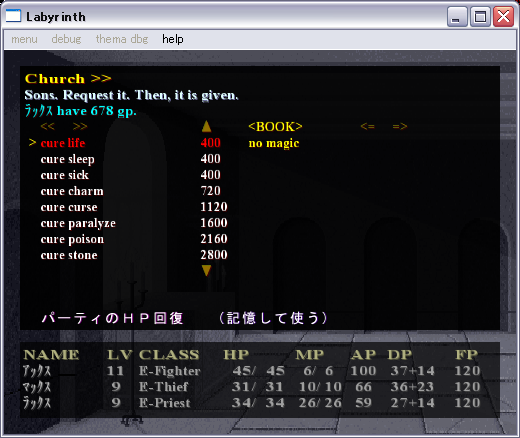This screenshot has height=438, width=520.
Task: Choose cure sick service
Action: [65, 175]
